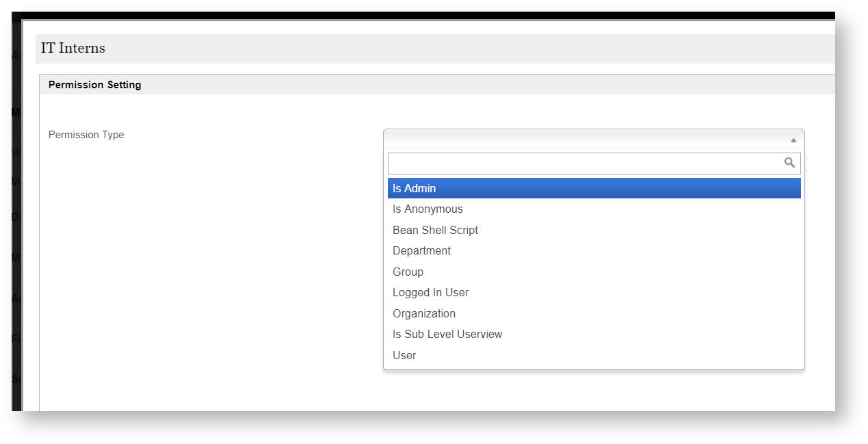This screenshot has height=444, width=868.
Task: Choose Is Sub Level Userview
Action: 447,335
